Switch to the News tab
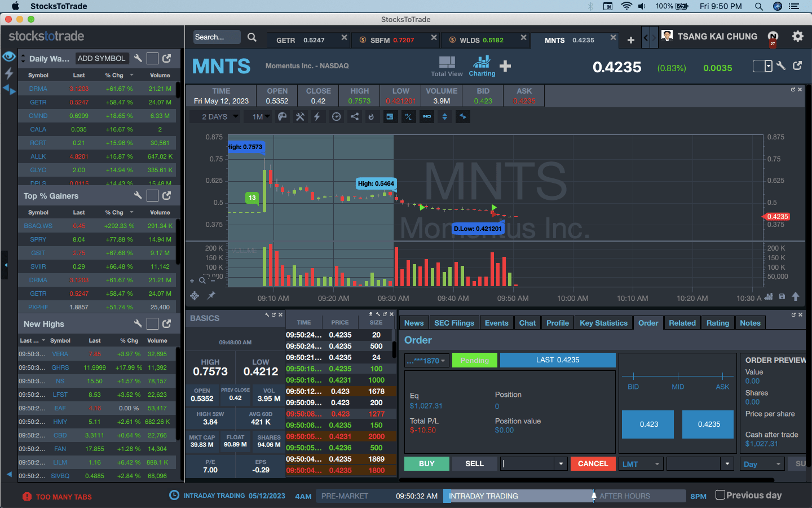This screenshot has height=508, width=812. 414,323
